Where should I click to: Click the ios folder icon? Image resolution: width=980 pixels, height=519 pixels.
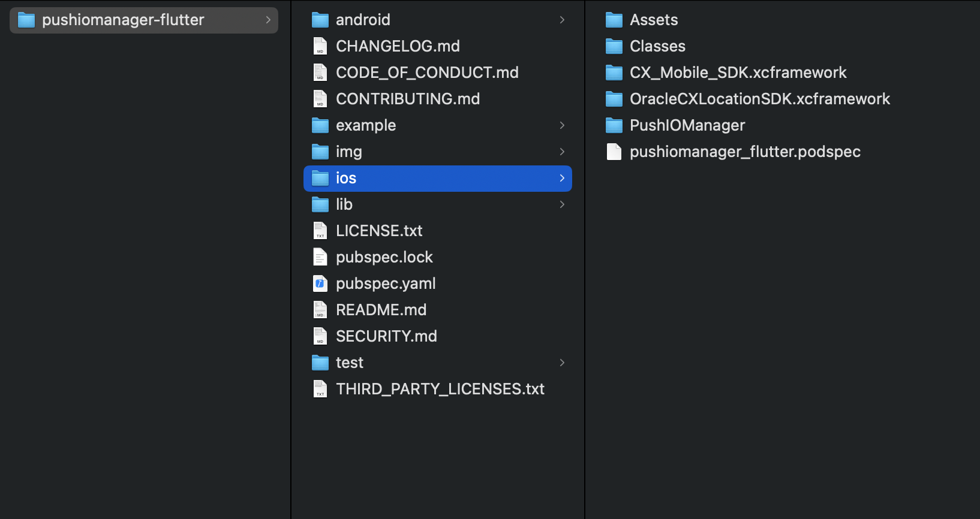point(320,179)
